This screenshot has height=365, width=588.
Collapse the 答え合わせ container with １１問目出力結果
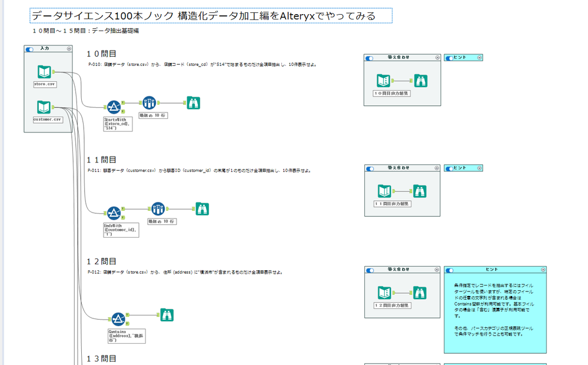point(437,168)
